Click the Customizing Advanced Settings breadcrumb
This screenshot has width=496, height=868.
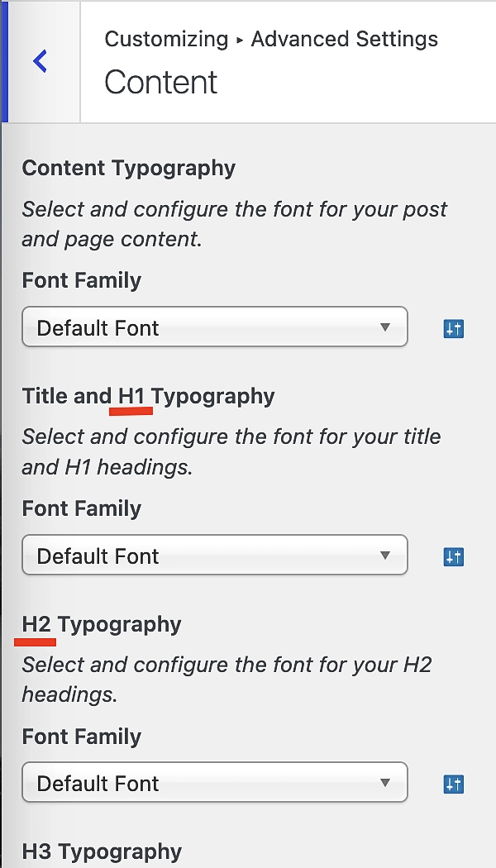coord(270,40)
